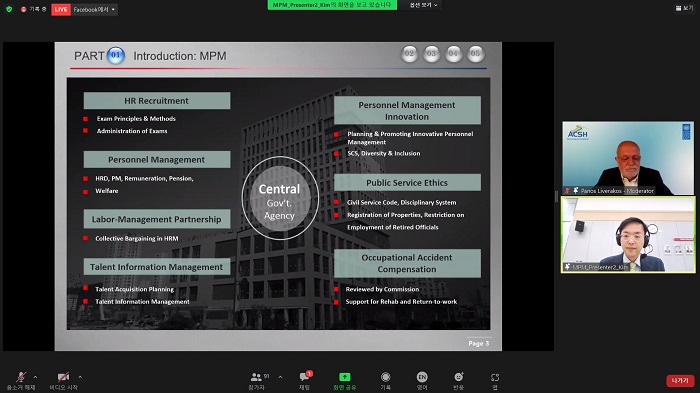Click 'Civil Service Code, Disciplinary System' text
The width and height of the screenshot is (700, 393).
click(x=402, y=202)
